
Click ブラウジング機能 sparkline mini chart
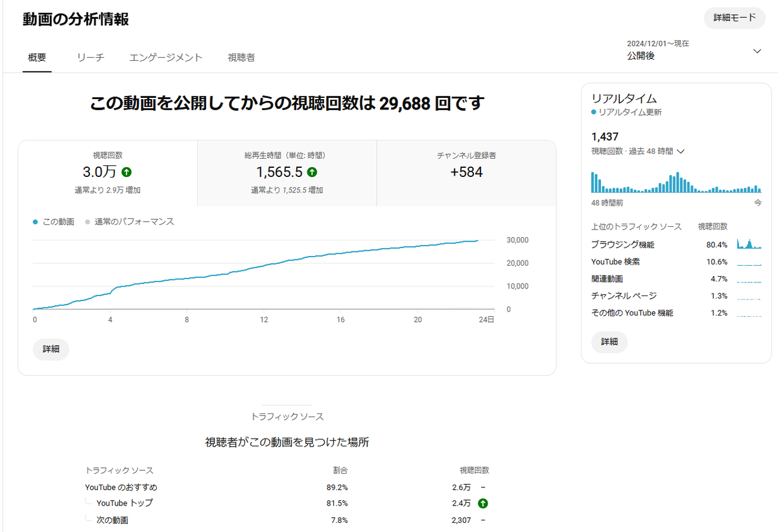(749, 244)
